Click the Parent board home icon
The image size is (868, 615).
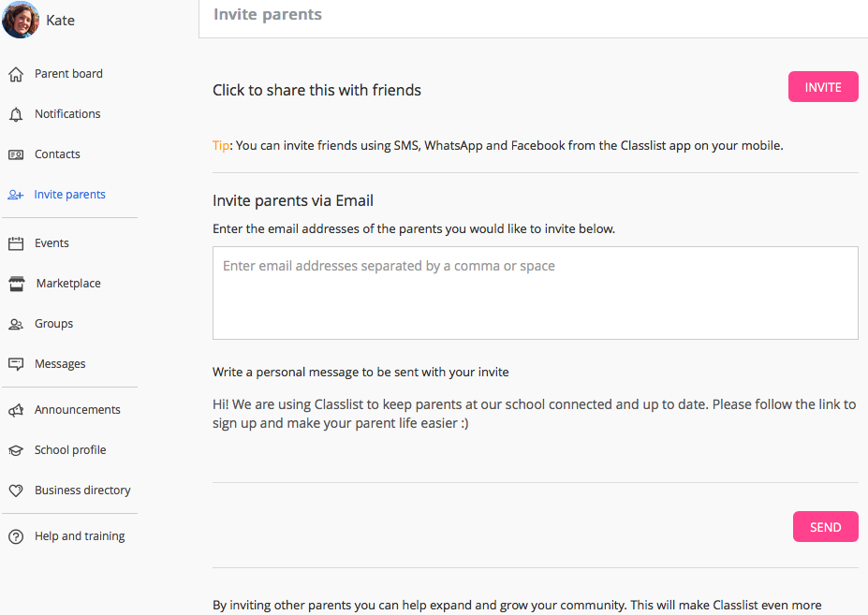[x=16, y=74]
